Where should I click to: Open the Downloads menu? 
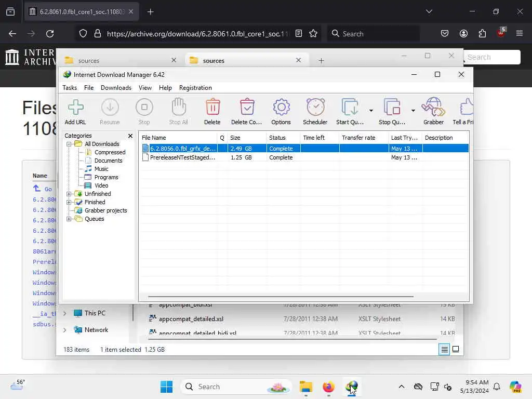116,88
